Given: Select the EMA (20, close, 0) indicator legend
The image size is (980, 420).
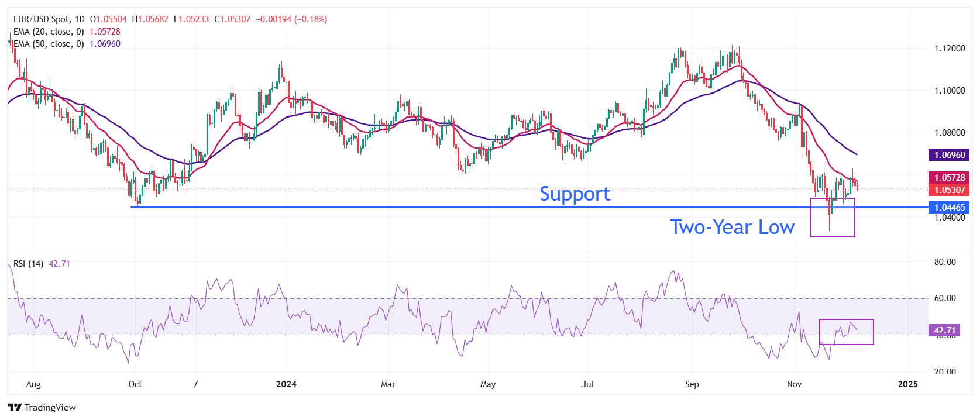Looking at the screenshot, I should (49, 32).
